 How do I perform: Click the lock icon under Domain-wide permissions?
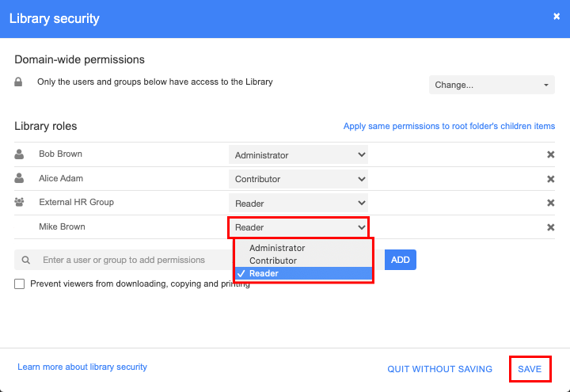click(x=18, y=82)
